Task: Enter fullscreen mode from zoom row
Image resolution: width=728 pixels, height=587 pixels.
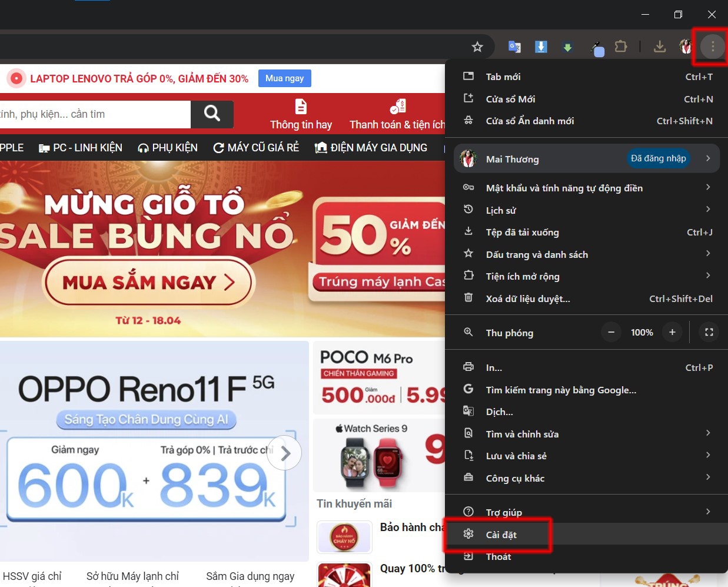Action: (709, 333)
